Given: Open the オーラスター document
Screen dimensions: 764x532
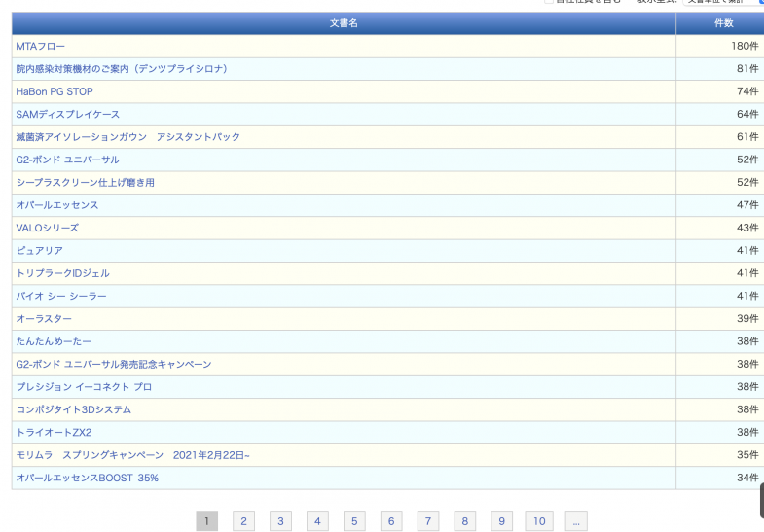Looking at the screenshot, I should [44, 319].
